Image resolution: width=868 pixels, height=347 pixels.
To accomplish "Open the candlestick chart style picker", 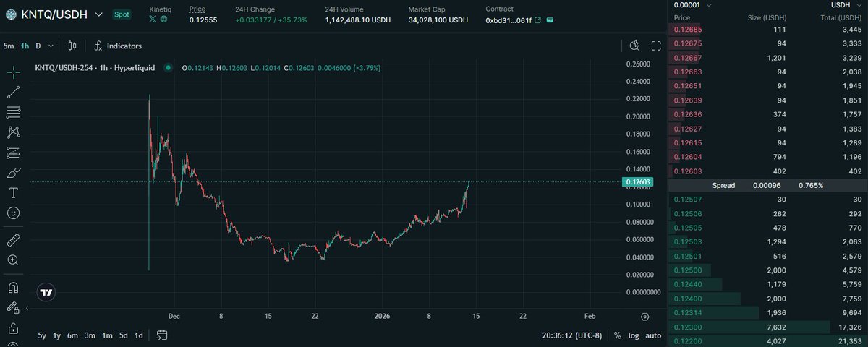I will 72,46.
